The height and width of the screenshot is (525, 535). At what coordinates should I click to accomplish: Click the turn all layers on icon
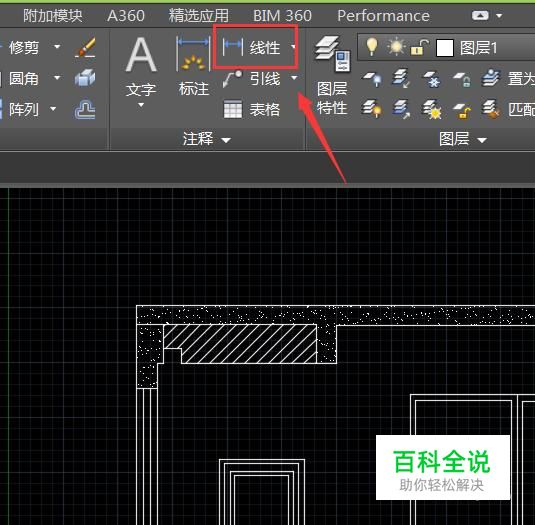pos(372,109)
